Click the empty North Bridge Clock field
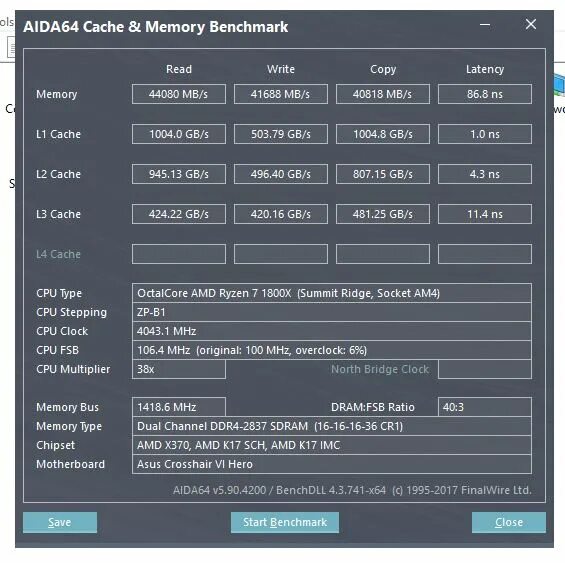Viewport: 565px width, 563px height. 485,369
